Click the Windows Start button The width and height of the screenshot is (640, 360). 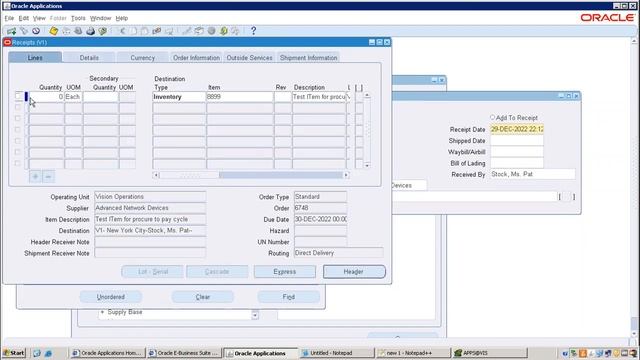coord(14,353)
